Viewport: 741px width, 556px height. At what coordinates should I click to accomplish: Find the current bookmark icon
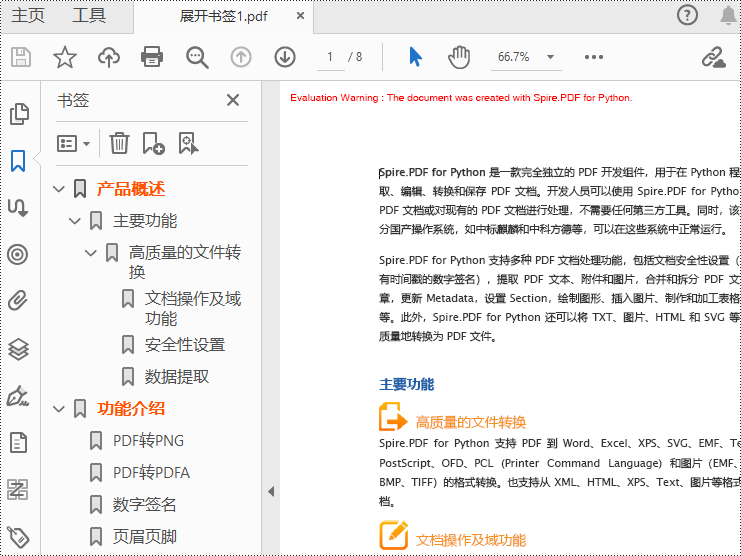[x=188, y=143]
